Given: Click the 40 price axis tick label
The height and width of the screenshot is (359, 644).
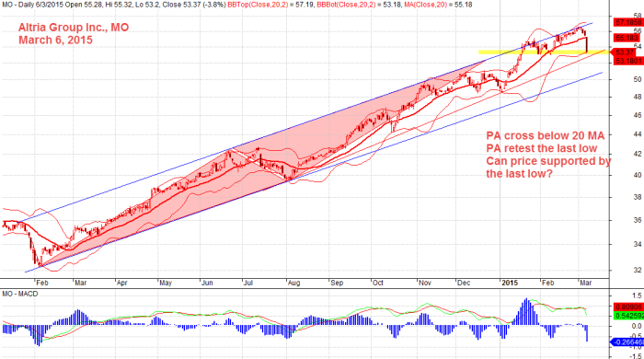Looking at the screenshot, I should pos(638,176).
